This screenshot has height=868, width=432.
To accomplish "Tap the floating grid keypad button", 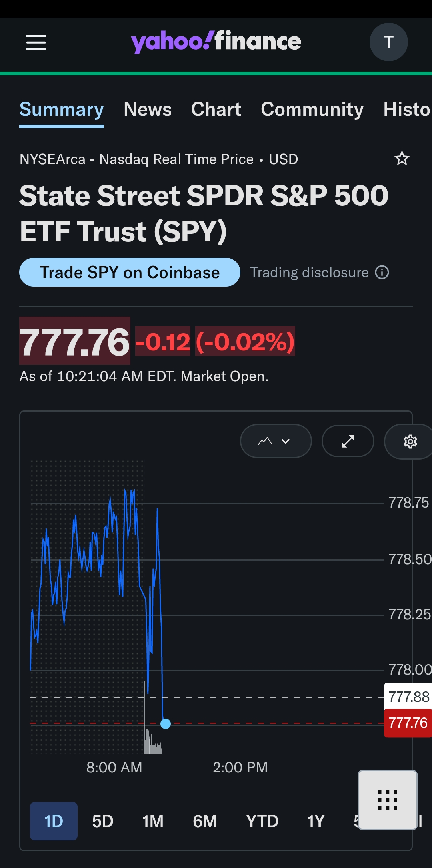I will 388,800.
